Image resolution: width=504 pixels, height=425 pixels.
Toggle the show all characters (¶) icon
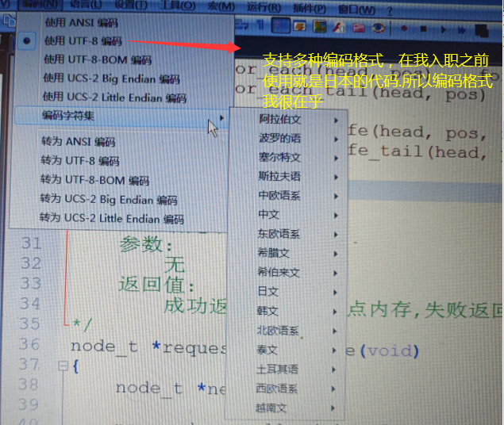tap(260, 25)
